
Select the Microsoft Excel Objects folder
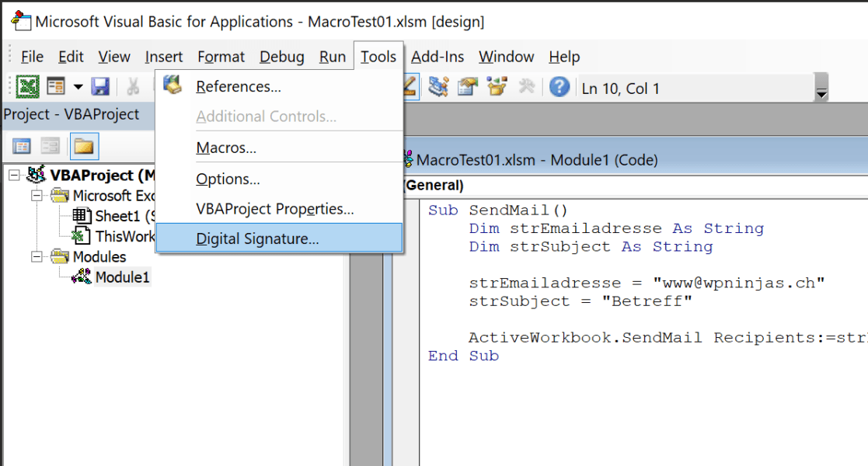(103, 196)
